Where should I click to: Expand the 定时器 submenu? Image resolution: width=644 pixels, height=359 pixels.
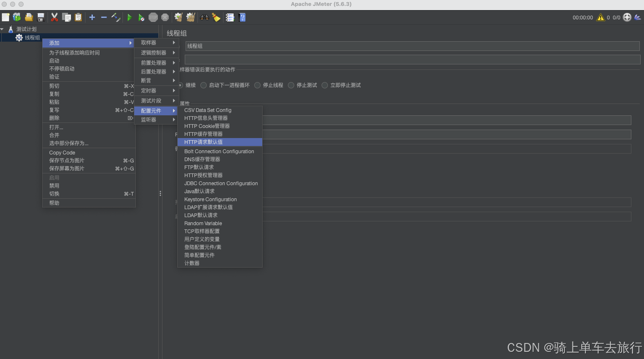[157, 90]
